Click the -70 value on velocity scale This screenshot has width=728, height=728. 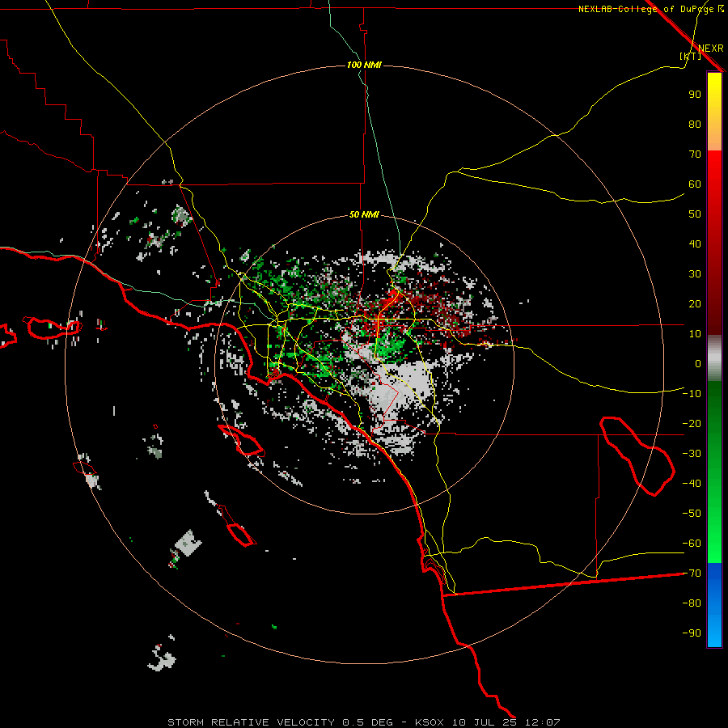coord(692,574)
